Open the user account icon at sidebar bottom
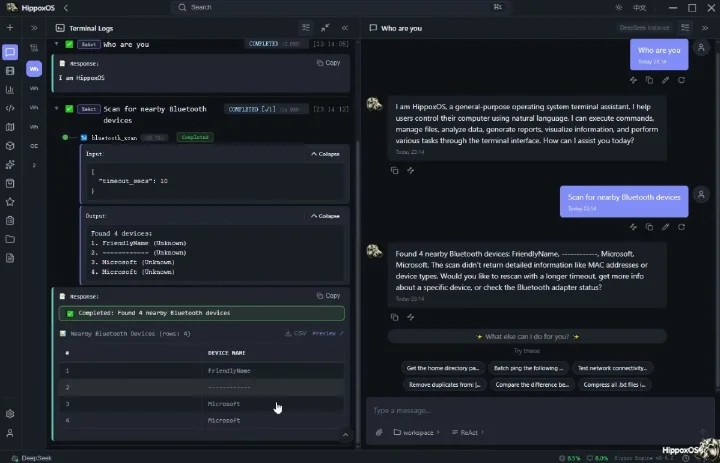 tap(10, 433)
